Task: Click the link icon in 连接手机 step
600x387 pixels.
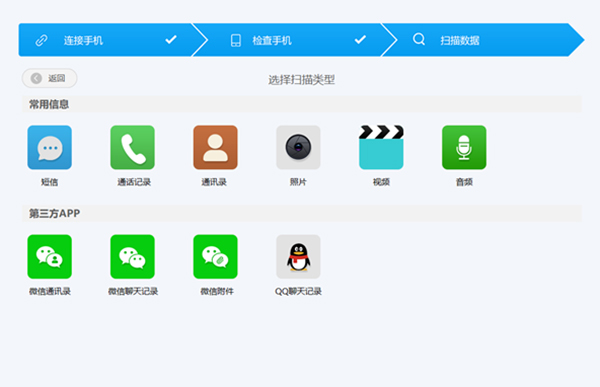Action: (x=41, y=40)
